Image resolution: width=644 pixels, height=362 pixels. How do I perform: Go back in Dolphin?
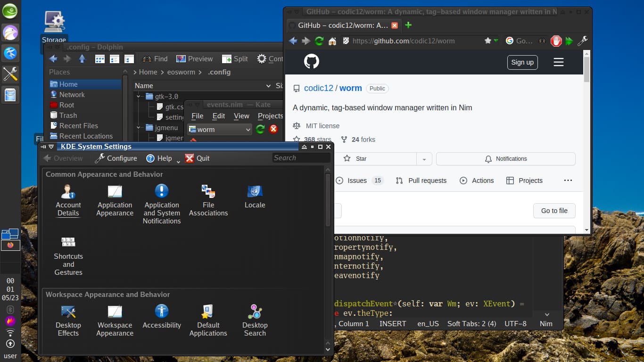click(53, 59)
